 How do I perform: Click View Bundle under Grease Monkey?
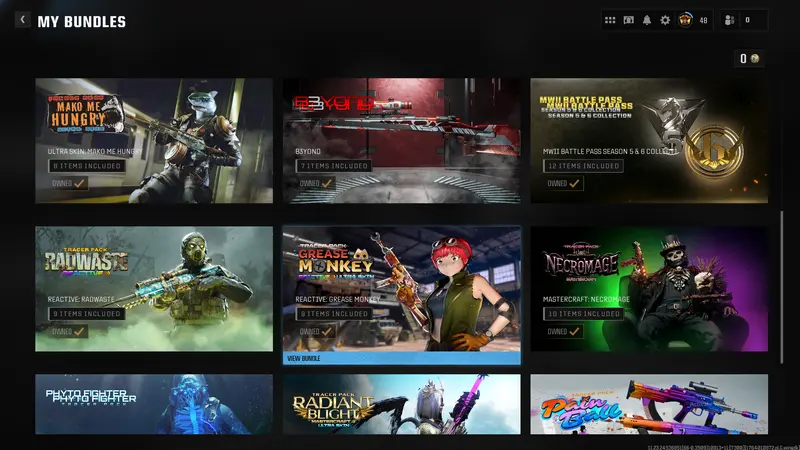[401, 357]
